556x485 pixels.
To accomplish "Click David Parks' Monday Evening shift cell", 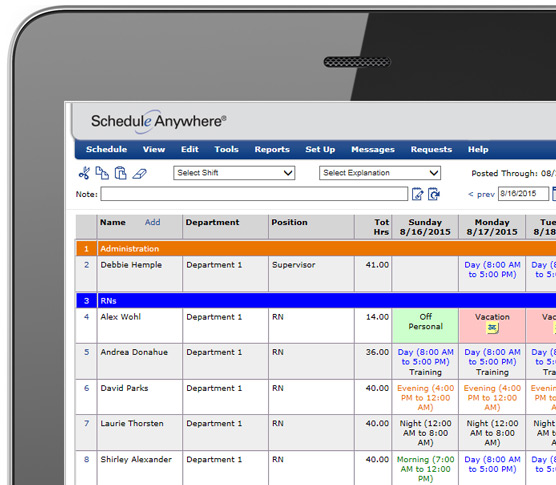I will point(492,397).
